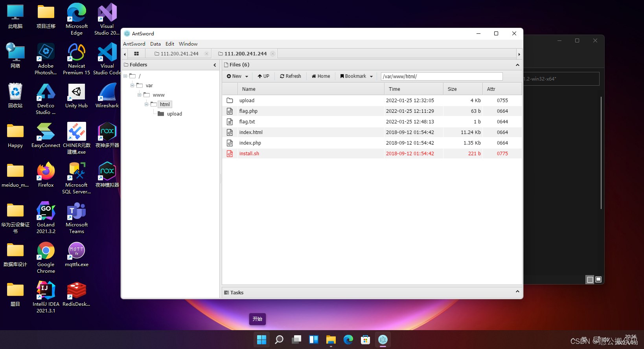Collapse the www tree node
The image size is (644, 349).
click(140, 95)
